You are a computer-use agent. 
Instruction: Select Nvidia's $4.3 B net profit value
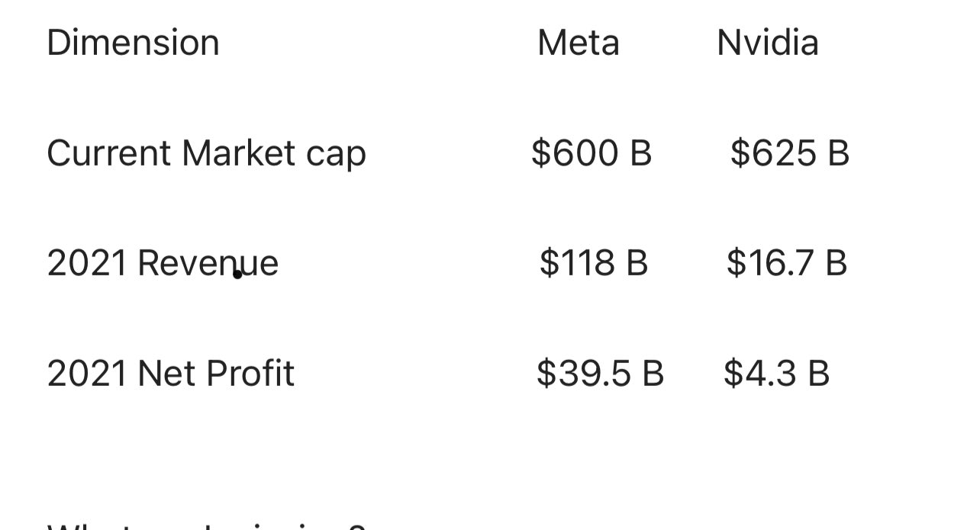776,374
